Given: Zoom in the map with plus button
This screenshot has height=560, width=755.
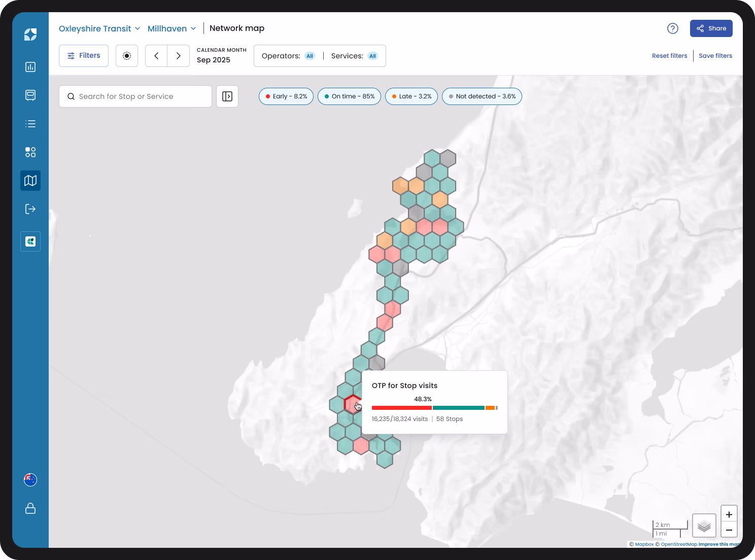Looking at the screenshot, I should click(729, 514).
